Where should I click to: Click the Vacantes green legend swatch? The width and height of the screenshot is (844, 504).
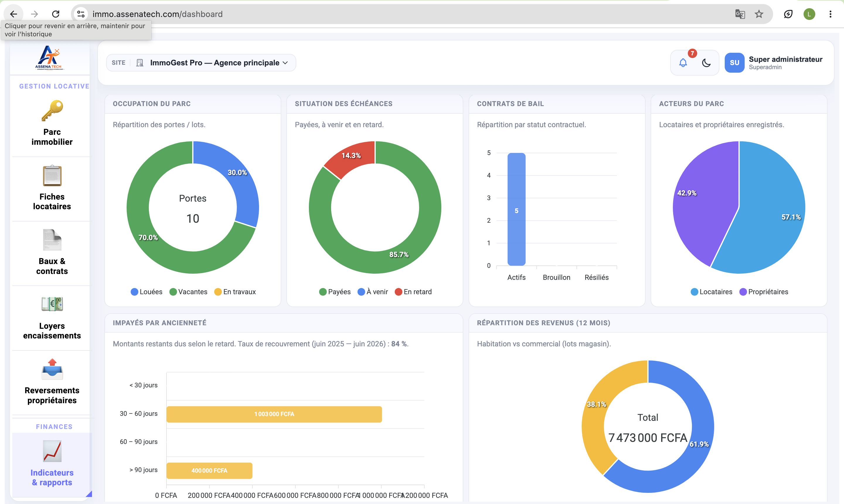(173, 292)
